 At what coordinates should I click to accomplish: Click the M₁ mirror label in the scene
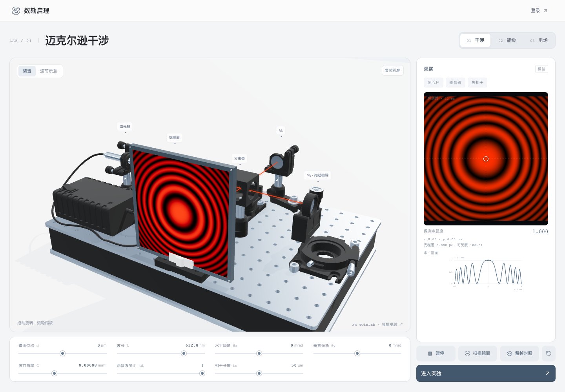[281, 131]
